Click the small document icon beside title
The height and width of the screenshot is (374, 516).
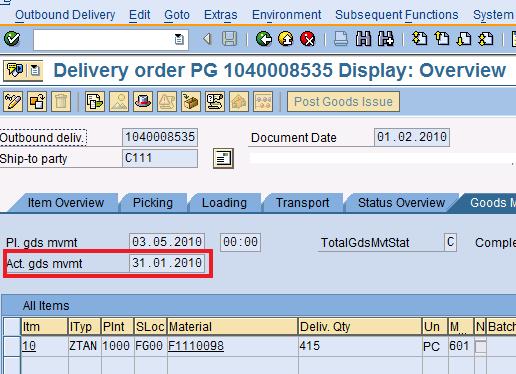tap(35, 70)
